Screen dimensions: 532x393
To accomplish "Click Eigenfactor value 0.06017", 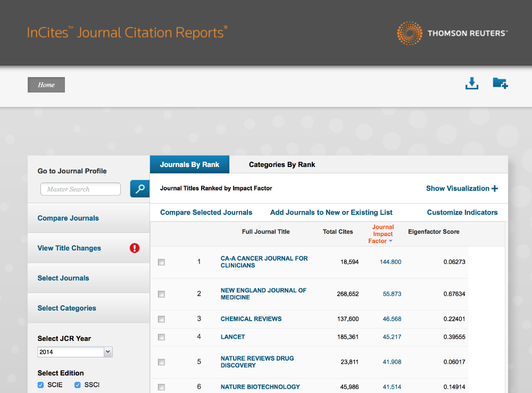I will (454, 362).
